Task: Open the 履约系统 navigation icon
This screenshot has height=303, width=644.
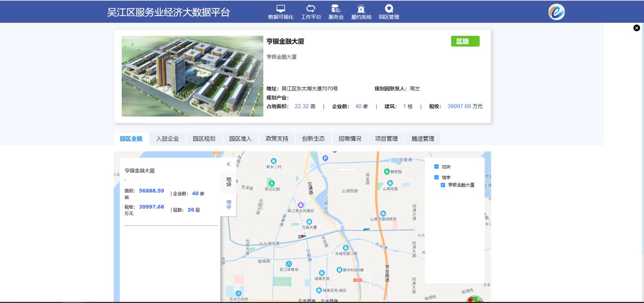Action: 361,12
